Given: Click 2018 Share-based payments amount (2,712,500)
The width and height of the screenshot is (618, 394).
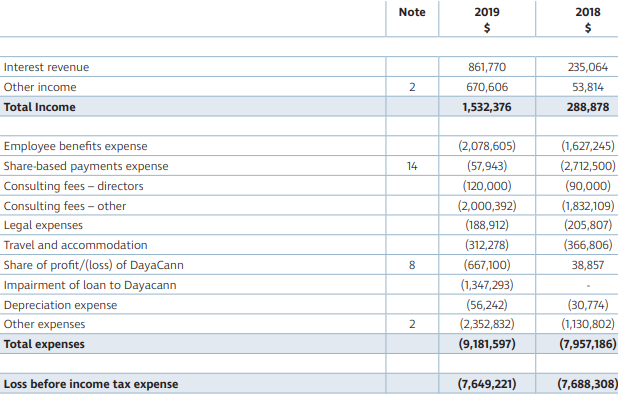Looking at the screenshot, I should pos(588,166).
